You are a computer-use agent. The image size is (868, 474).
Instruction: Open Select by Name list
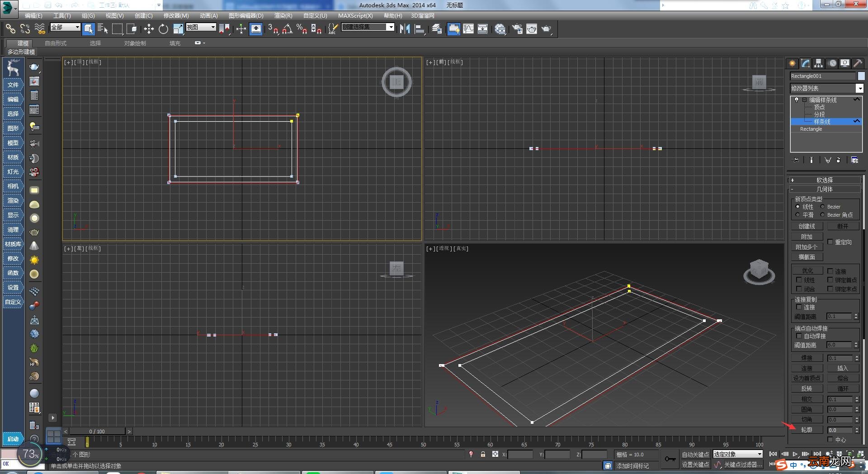[103, 29]
